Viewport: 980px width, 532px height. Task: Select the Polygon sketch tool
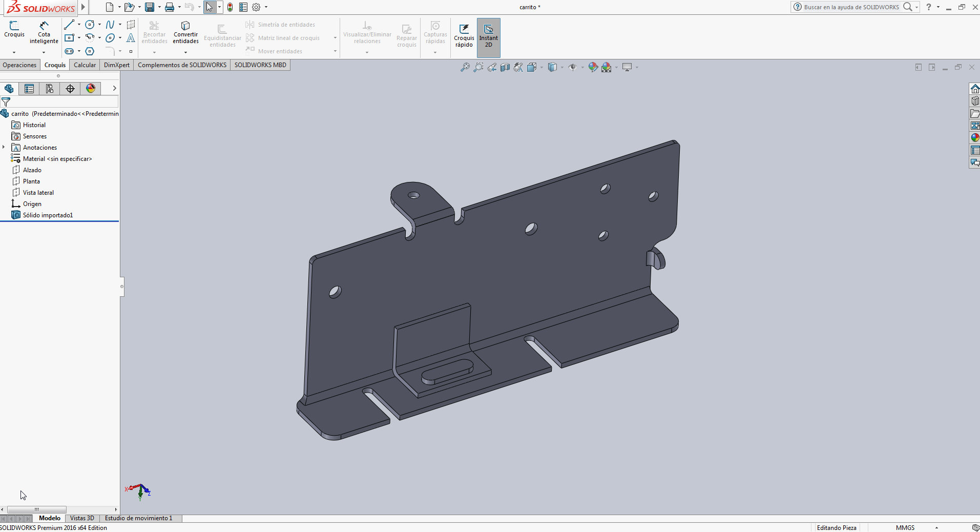(x=90, y=51)
